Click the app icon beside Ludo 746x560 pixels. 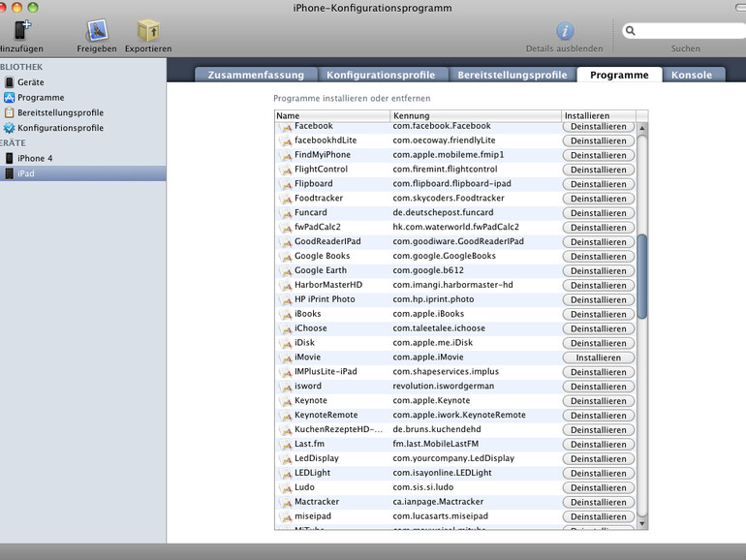coord(286,487)
